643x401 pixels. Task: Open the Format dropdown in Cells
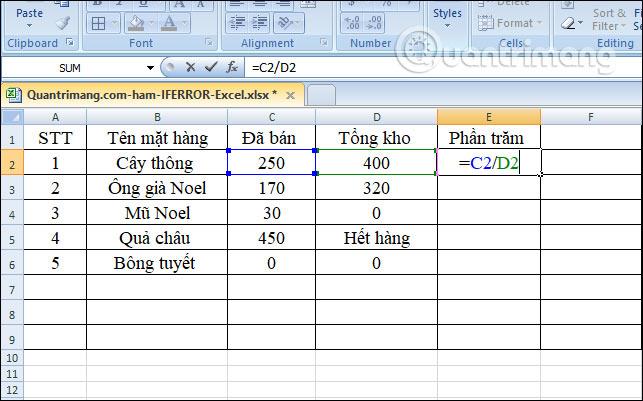tap(511, 23)
